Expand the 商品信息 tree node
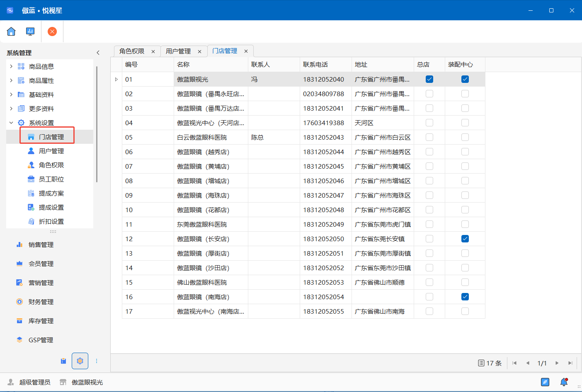The image size is (582, 392). [x=11, y=66]
